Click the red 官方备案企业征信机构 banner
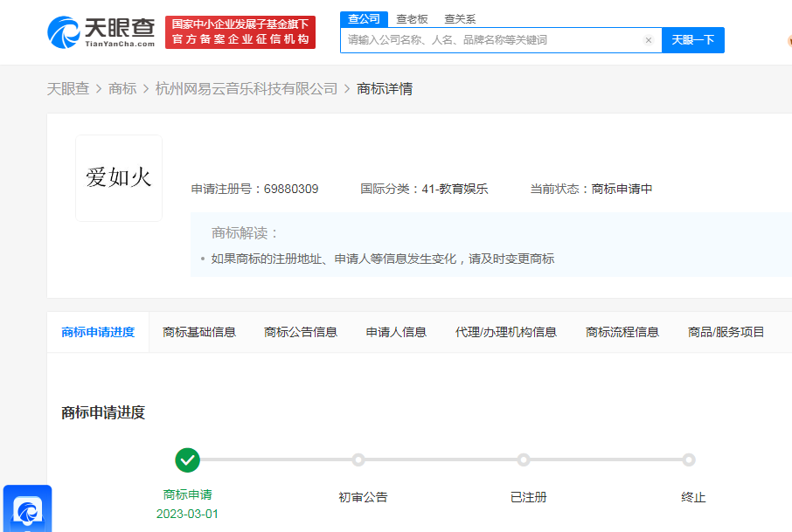Screen dimensions: 792x532 coord(240,32)
